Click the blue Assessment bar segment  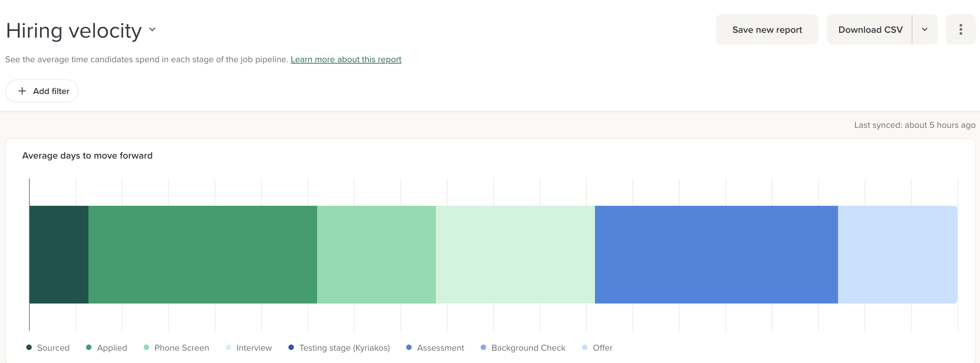(x=716, y=254)
